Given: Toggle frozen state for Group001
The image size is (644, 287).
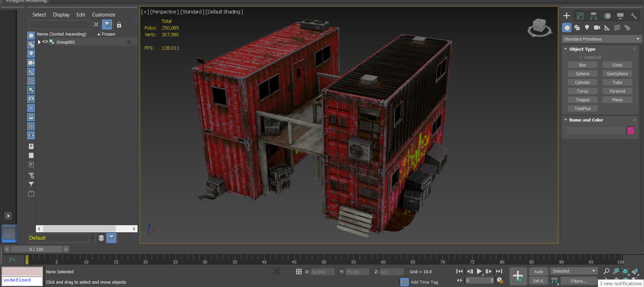Looking at the screenshot, I should tap(129, 42).
